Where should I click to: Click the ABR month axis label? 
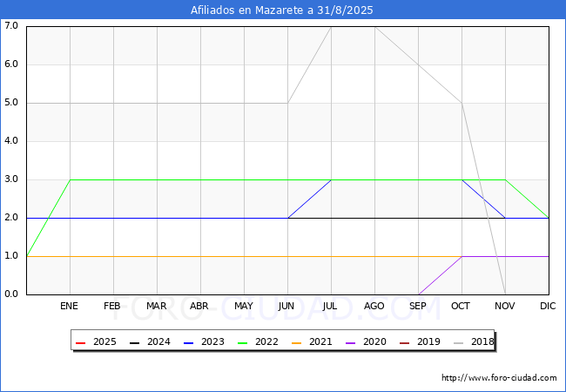pos(199,306)
